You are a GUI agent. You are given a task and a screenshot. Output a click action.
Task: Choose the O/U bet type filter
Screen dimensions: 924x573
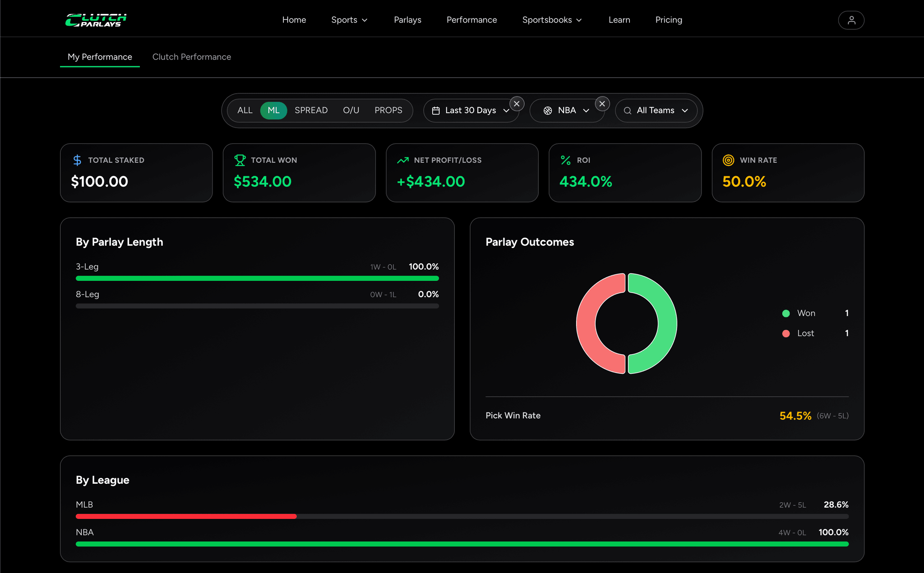coord(351,110)
